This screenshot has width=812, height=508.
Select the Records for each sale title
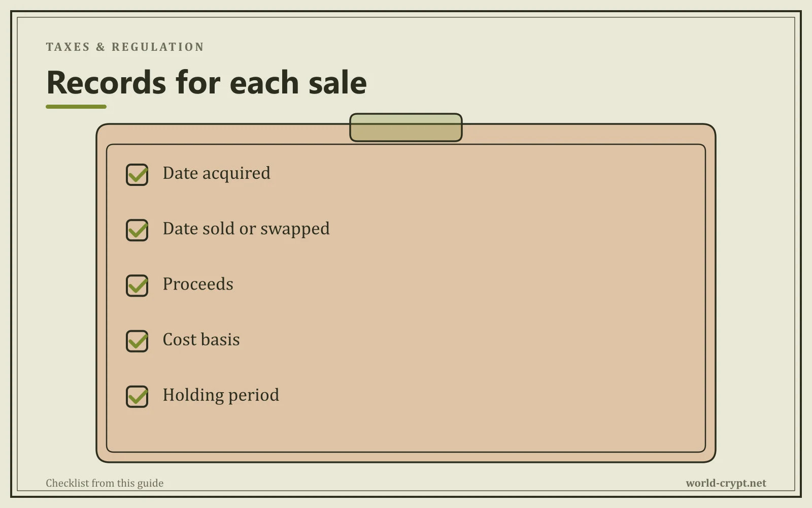(207, 82)
